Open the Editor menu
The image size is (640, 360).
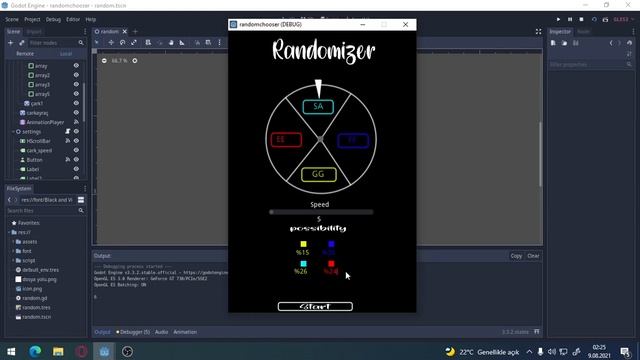click(73, 19)
